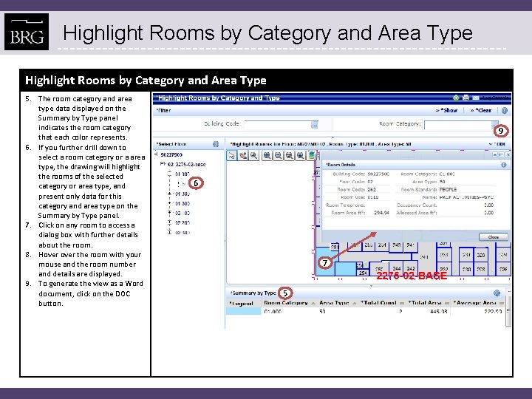Image resolution: width=532 pixels, height=399 pixels.
Task: Sort by Room Category column header
Action: pyautogui.click(x=286, y=303)
